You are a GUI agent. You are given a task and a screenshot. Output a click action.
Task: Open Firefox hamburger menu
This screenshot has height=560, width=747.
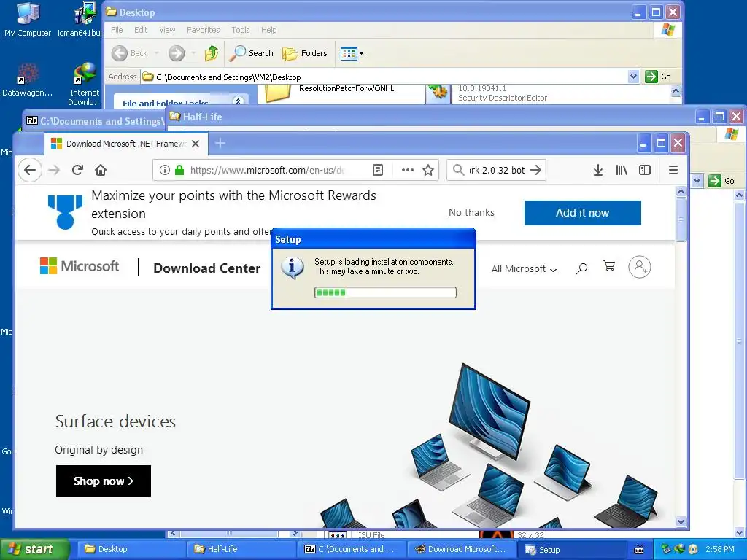(x=673, y=170)
